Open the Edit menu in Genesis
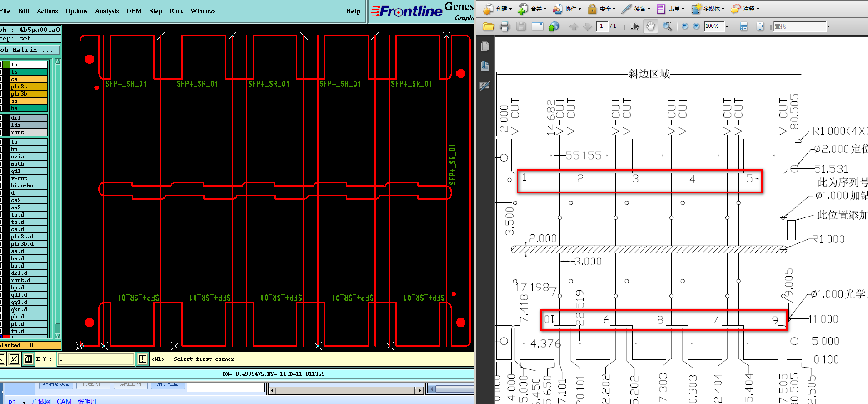Viewport: 868px width, 404px height. tap(24, 11)
